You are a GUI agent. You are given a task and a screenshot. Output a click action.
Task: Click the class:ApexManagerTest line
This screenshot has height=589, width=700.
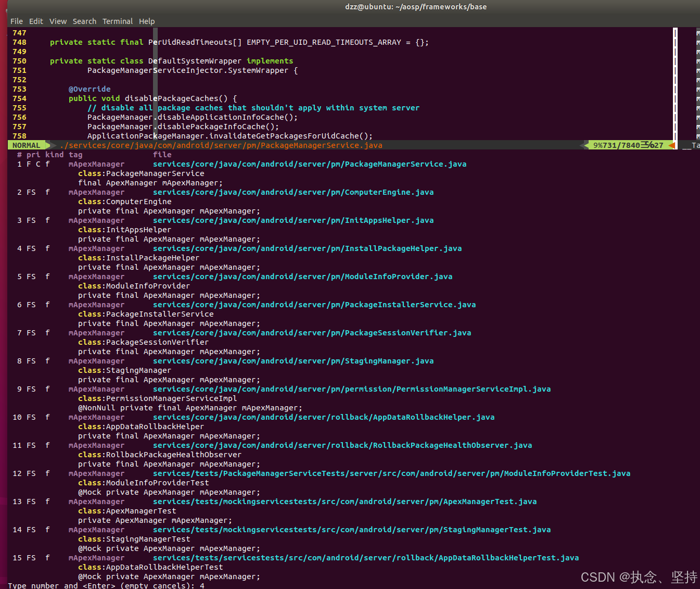click(x=127, y=511)
